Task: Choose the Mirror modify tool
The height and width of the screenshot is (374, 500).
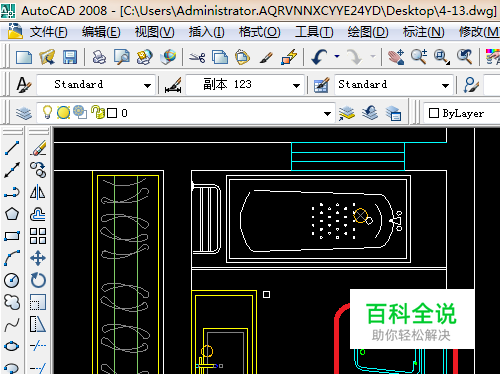Action: [38, 192]
